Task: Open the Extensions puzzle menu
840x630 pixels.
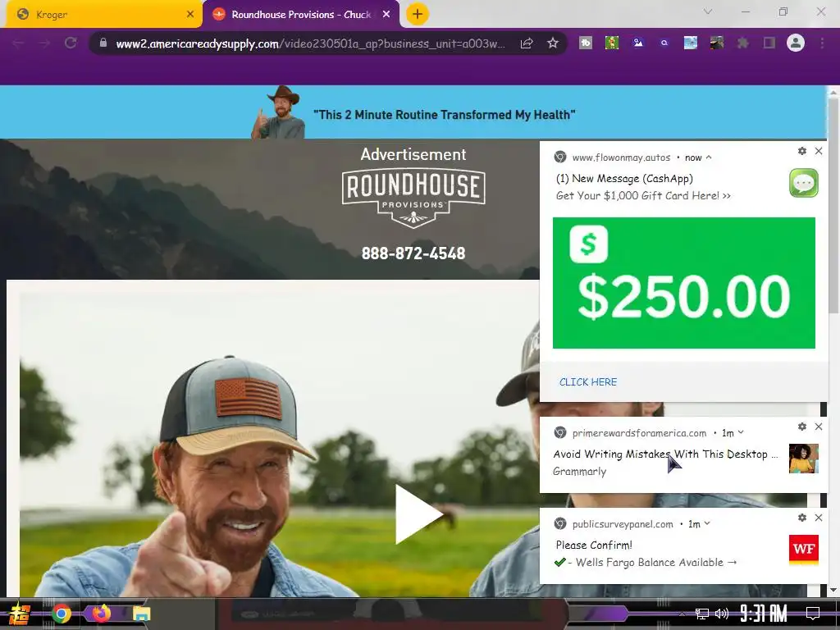Action: pos(743,43)
